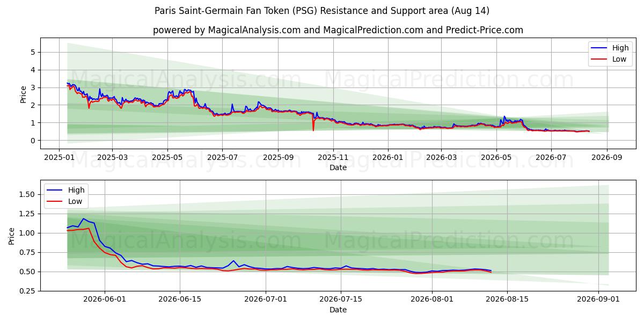Click the bottom chart's '1.00' price tick label

[x=28, y=233]
